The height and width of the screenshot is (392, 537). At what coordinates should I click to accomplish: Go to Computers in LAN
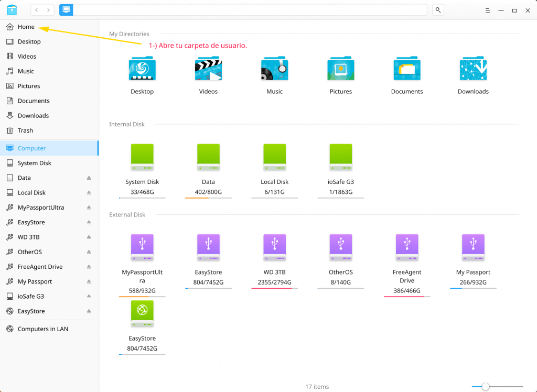(42, 329)
